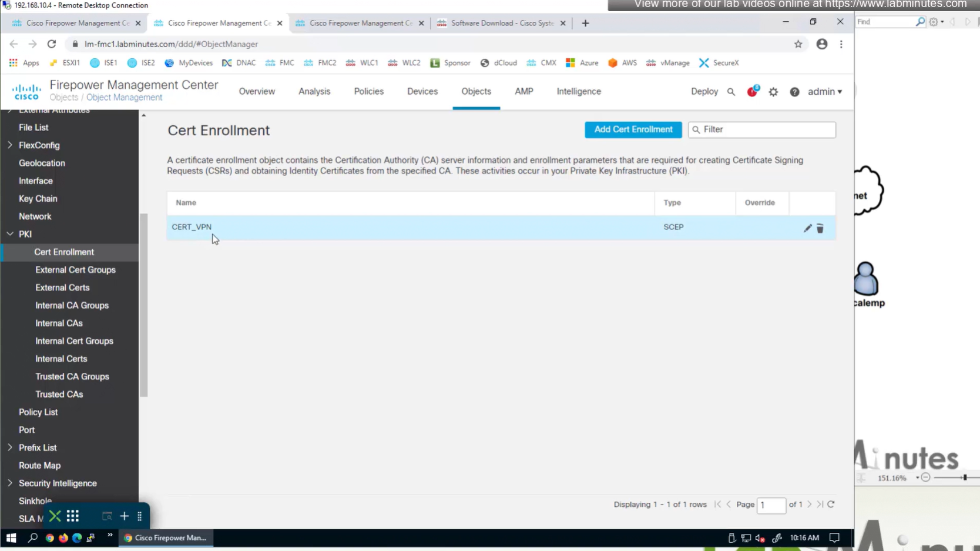Click the delete trash icon for CERT_VPN

pos(820,228)
